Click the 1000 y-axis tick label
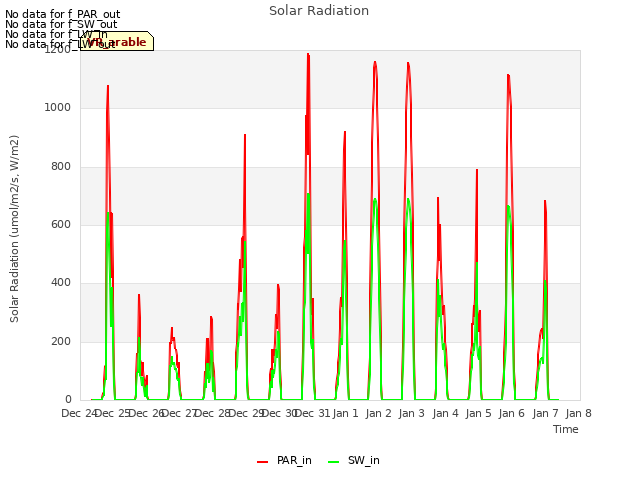This screenshot has height=480, width=640. (x=58, y=108)
